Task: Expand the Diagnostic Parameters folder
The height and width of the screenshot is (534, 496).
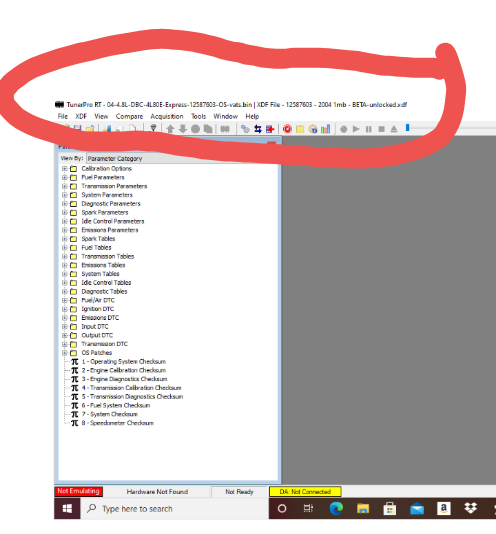Action: 65,204
